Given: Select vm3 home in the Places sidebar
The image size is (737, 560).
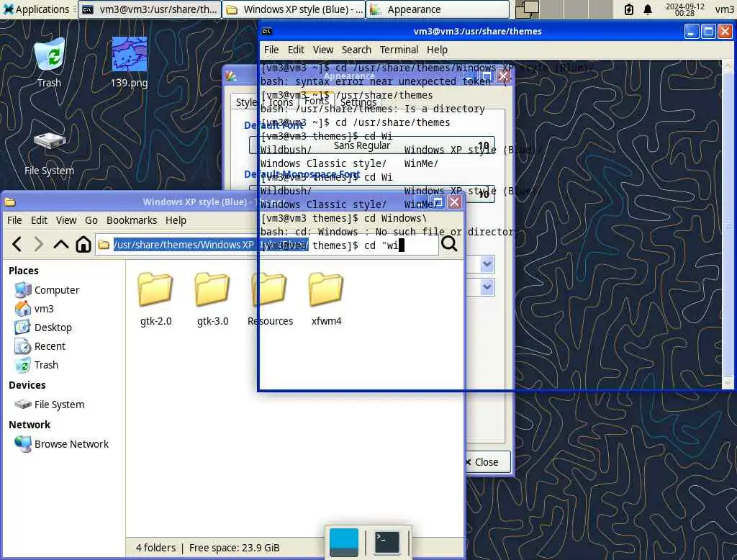Looking at the screenshot, I should click(x=35, y=309).
